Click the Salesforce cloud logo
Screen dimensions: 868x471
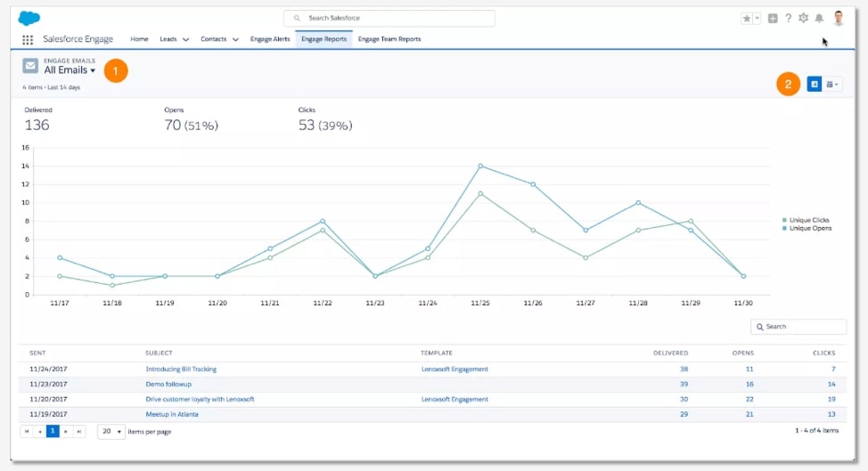[x=29, y=18]
